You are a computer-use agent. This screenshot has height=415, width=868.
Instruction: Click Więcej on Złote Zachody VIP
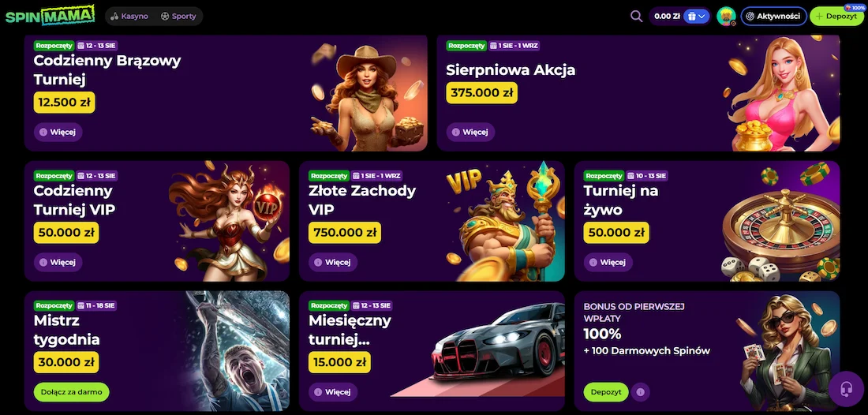[333, 262]
